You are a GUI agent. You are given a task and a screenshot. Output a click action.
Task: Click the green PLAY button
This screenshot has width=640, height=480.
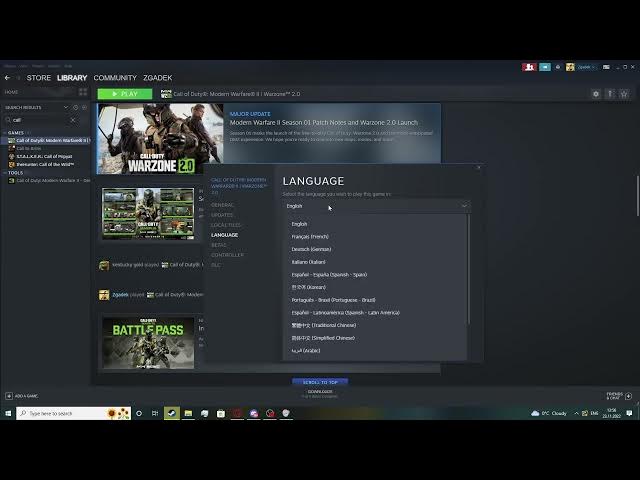[125, 94]
